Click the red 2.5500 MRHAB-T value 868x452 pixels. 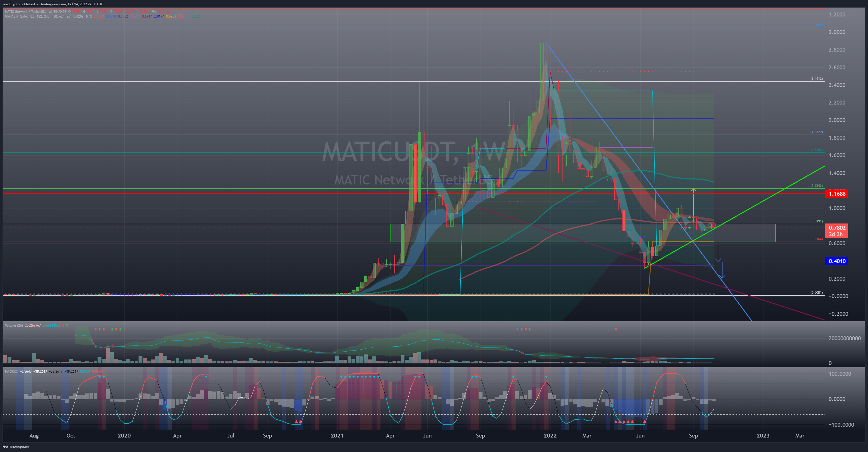pyautogui.click(x=99, y=16)
